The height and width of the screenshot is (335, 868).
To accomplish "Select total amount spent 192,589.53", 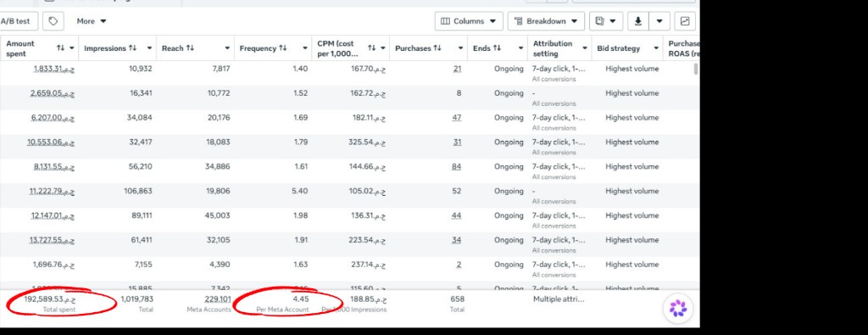I will point(50,299).
